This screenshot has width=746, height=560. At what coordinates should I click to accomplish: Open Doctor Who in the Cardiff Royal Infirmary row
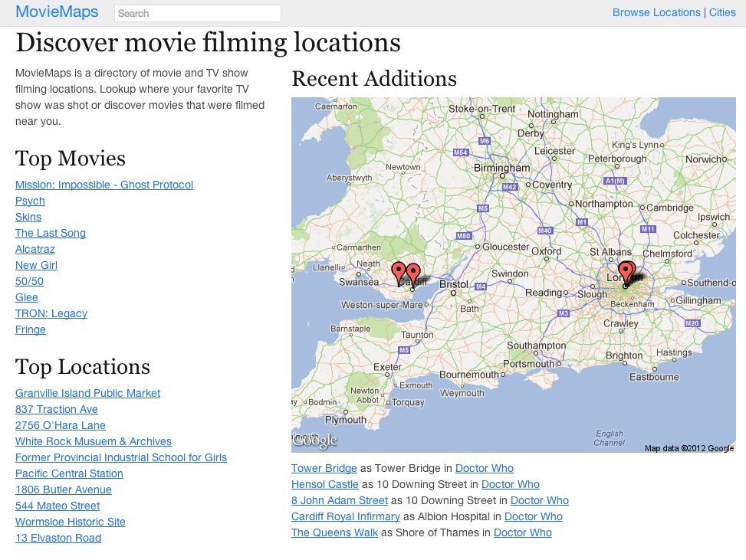pyautogui.click(x=534, y=517)
